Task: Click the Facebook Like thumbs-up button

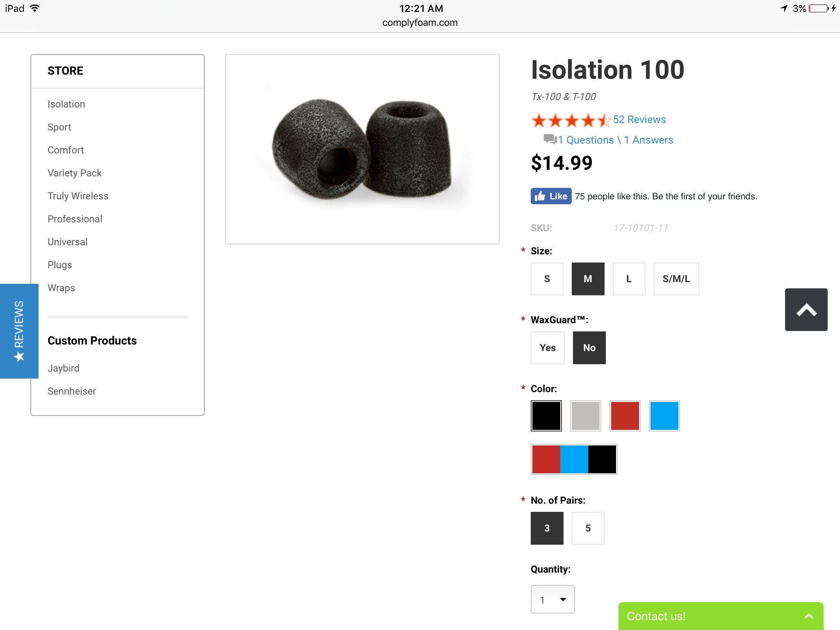Action: [x=551, y=196]
